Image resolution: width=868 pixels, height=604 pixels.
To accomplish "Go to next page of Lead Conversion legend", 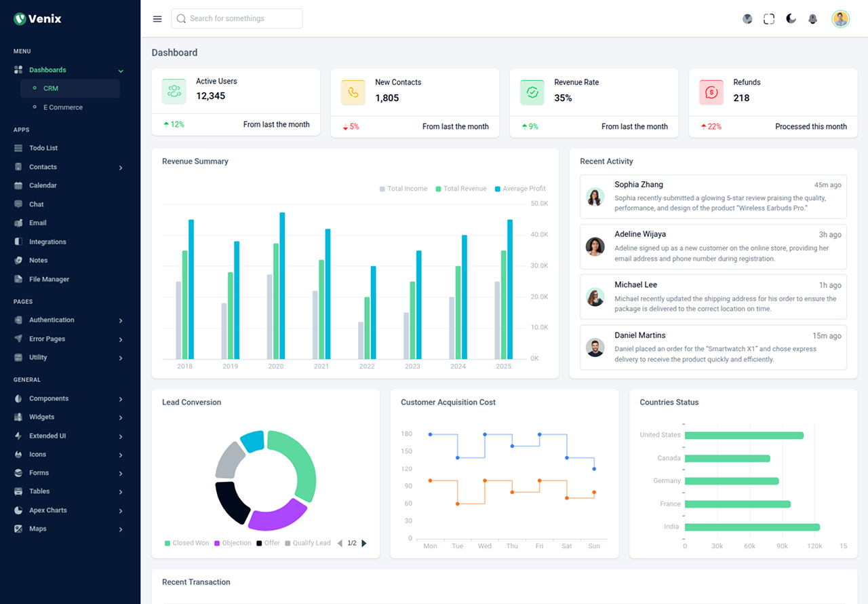I will coord(364,543).
